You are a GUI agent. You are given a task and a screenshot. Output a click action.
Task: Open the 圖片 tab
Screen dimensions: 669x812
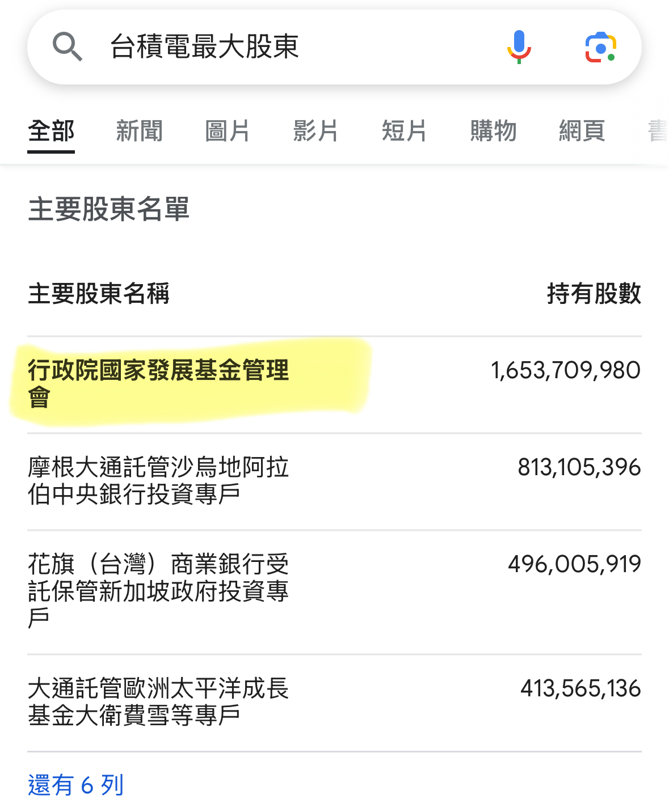click(x=228, y=131)
